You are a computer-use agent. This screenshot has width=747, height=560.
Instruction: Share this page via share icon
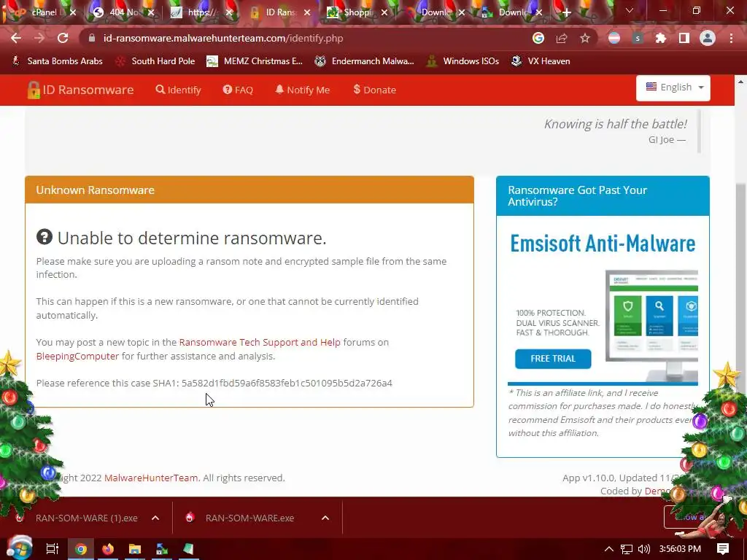coord(562,38)
